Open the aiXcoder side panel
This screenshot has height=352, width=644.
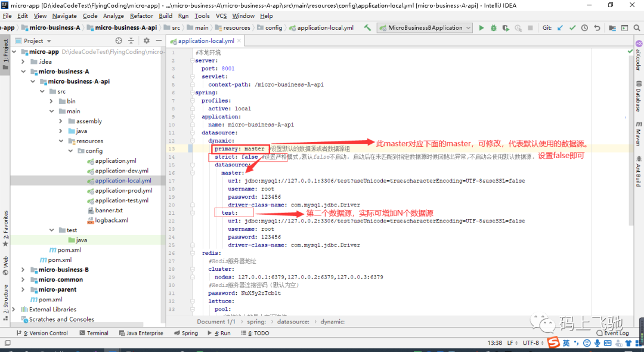[638, 55]
